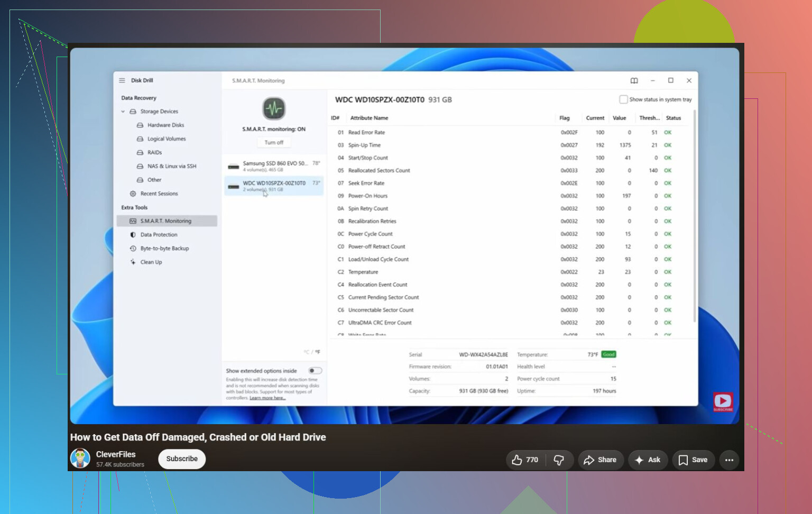812x514 pixels.
Task: Click the Data Protection shield icon
Action: tap(133, 235)
